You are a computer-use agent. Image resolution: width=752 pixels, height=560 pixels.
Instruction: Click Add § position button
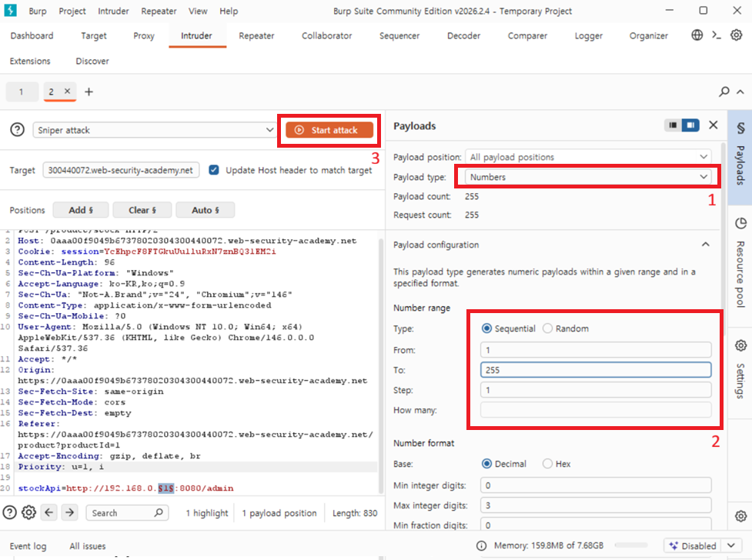tap(81, 210)
